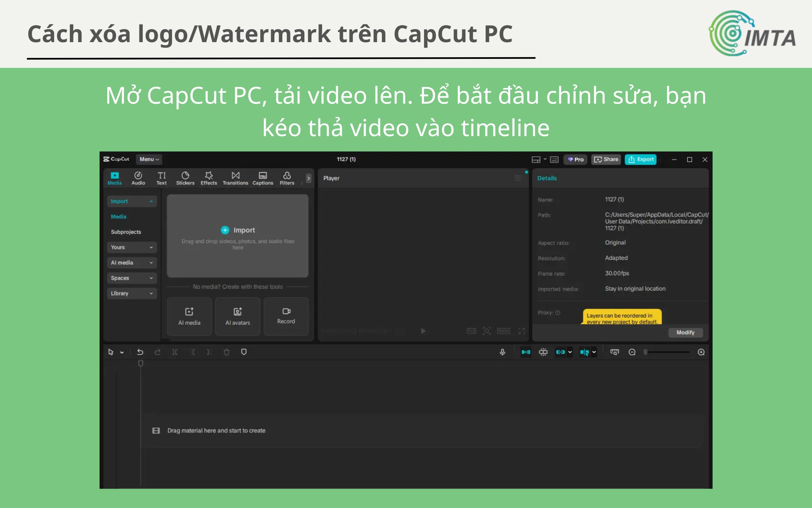The width and height of the screenshot is (812, 508).
Task: Open the Text tab
Action: 161,178
